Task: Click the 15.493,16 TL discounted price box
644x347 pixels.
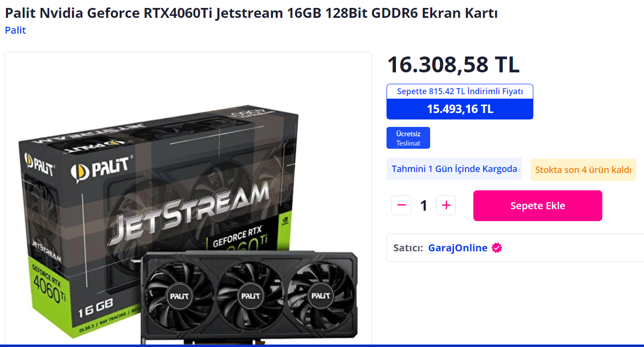Action: pos(460,109)
